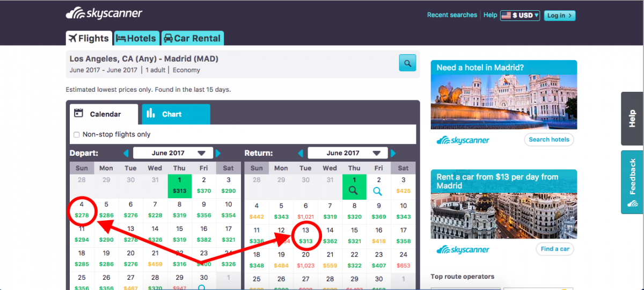Viewport: 644px width, 290px height.
Task: Click the blue search magnifier button
Action: [x=407, y=63]
